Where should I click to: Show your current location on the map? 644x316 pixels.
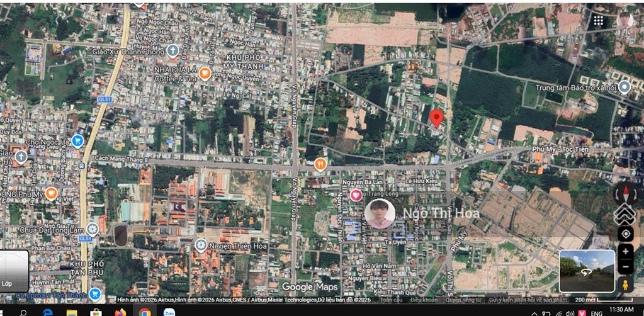point(625,234)
